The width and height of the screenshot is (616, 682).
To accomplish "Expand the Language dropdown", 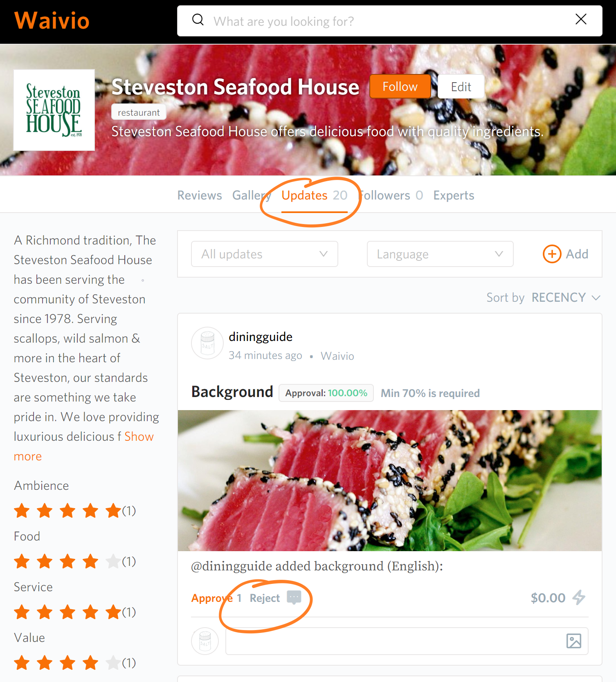I will click(x=440, y=254).
